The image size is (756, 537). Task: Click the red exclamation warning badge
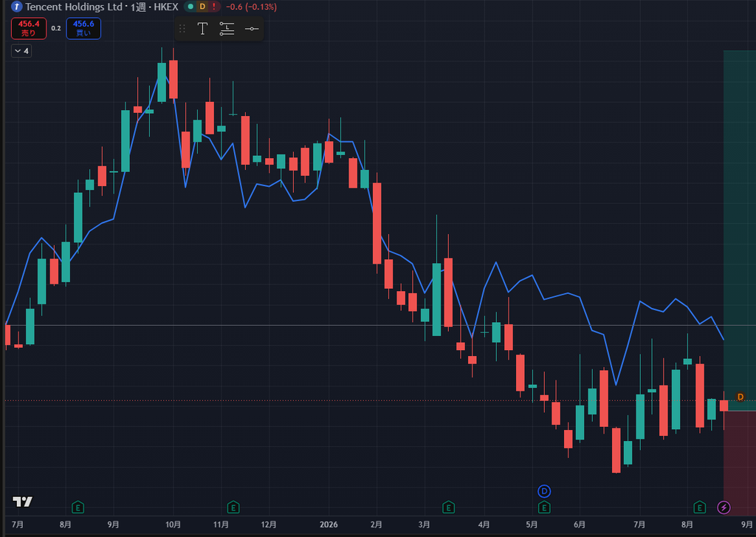click(x=213, y=7)
